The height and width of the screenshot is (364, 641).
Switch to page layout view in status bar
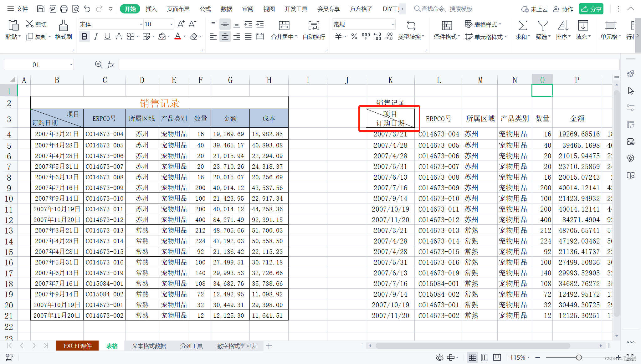[485, 357]
